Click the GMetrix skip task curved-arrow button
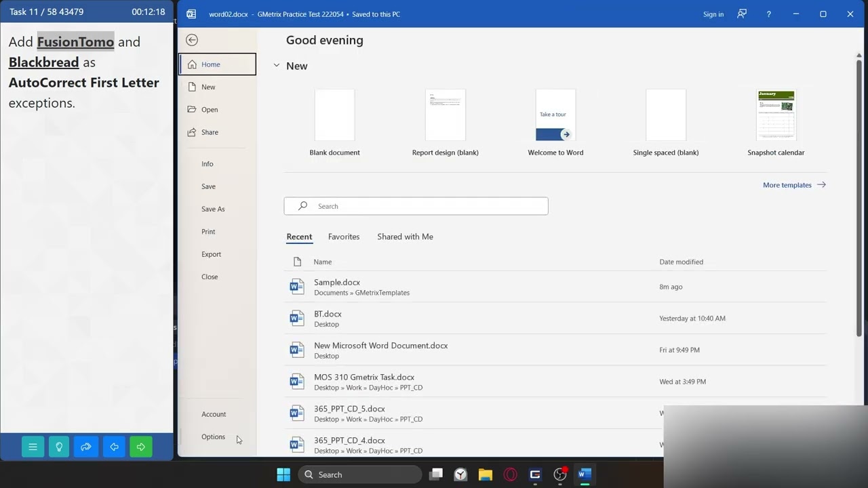This screenshot has height=488, width=868. (86, 447)
